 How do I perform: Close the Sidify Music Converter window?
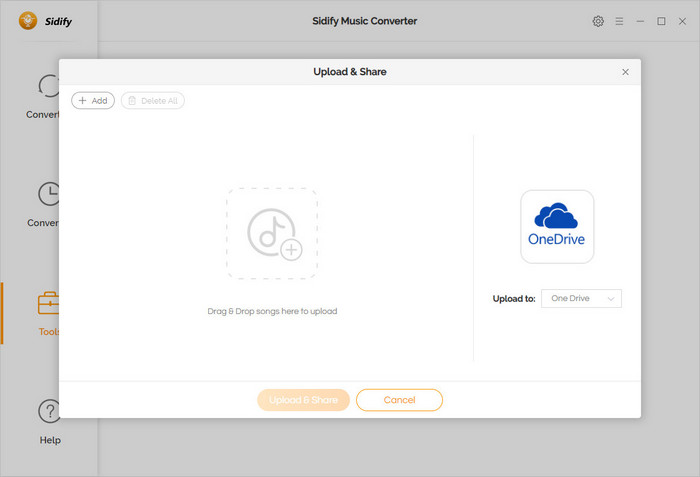pyautogui.click(x=682, y=21)
